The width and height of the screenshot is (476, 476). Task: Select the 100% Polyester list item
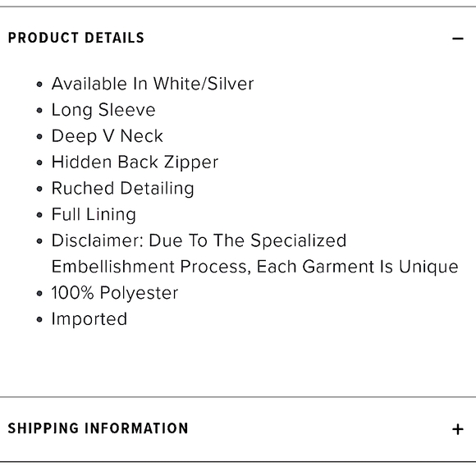(115, 293)
